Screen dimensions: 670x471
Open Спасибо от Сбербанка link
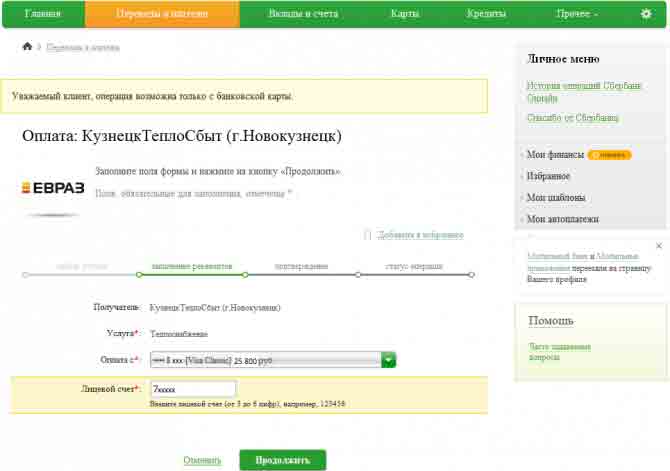[573, 118]
